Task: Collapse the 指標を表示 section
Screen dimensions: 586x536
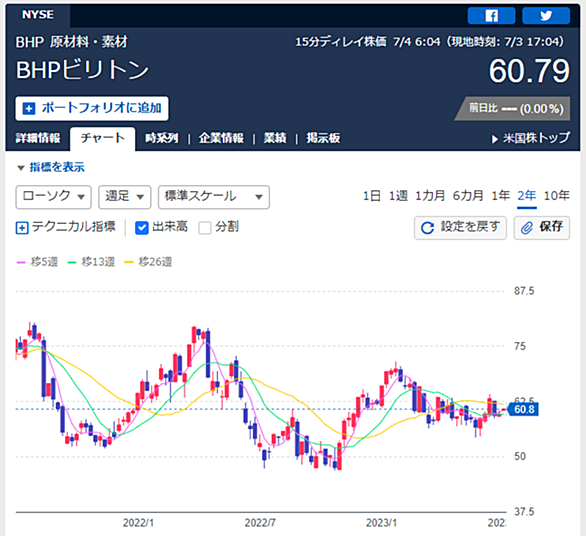Action: [51, 167]
